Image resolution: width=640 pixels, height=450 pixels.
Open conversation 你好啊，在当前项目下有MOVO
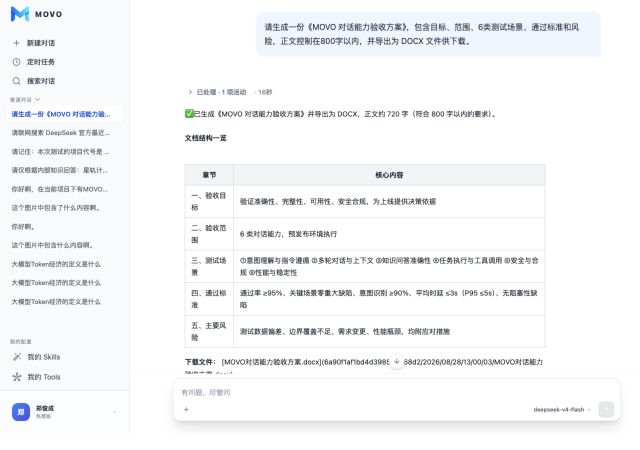tap(60, 189)
